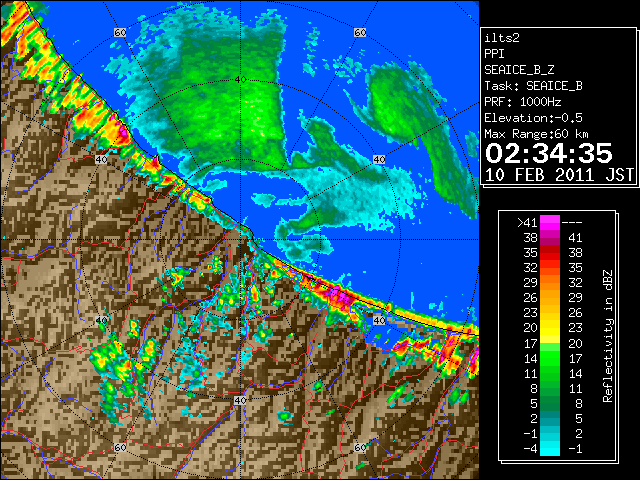Click the "PRF: 1000Hz" text
The width and height of the screenshot is (640, 480).
pos(523,102)
